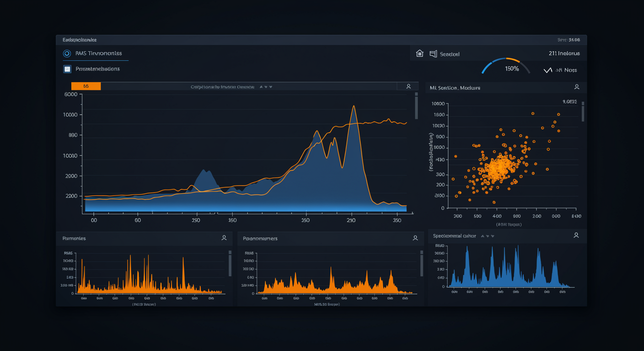Click user icon in Paonomiumers panel header
This screenshot has height=351, width=644.
pos(415,238)
